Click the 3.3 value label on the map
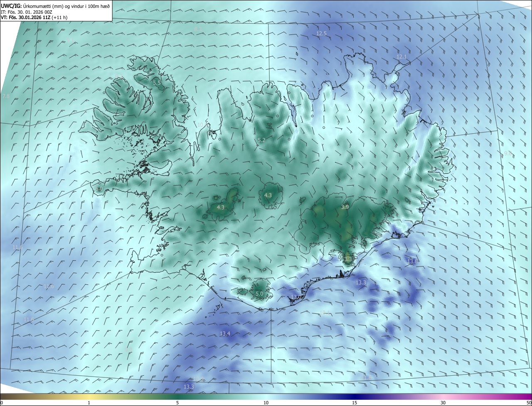532x406 pixels. click(348, 259)
